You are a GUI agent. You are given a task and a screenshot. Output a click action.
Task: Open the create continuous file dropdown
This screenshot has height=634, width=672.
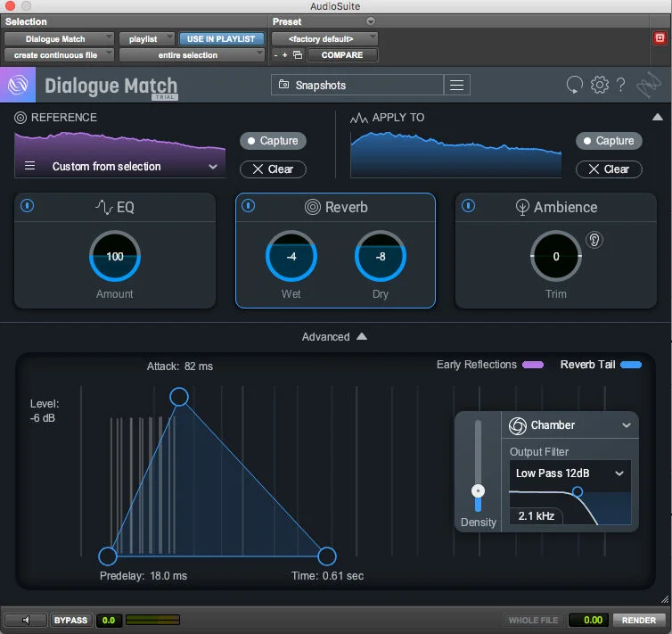[x=59, y=55]
